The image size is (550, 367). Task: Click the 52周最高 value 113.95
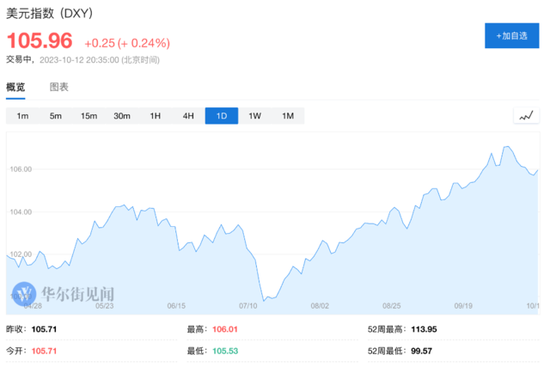click(x=424, y=329)
